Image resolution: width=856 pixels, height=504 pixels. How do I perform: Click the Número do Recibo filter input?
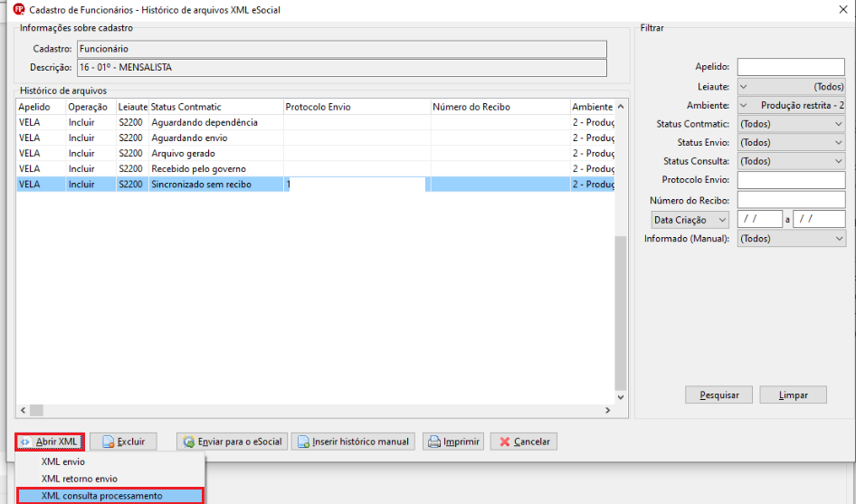(791, 200)
